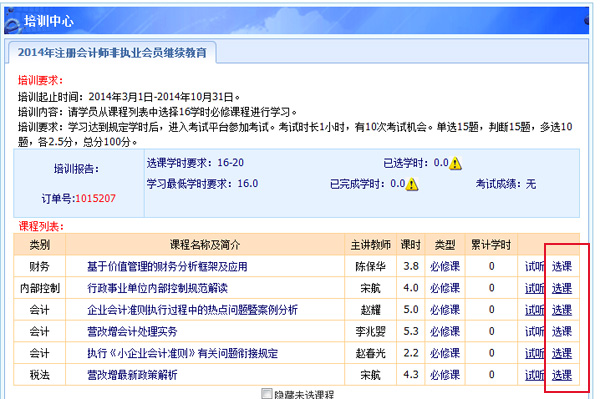
Task: Click 选课 for the 行政事业单位内部控制 course
Action: tap(562, 288)
